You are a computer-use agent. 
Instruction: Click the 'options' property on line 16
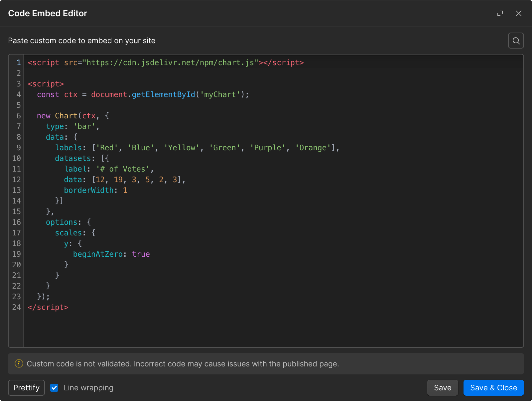[x=62, y=222]
